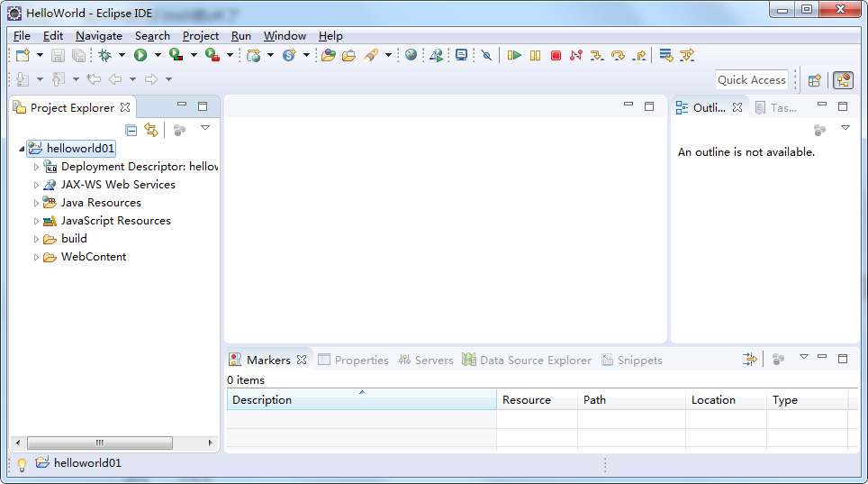Click the yellow Suspend icon

[x=535, y=55]
